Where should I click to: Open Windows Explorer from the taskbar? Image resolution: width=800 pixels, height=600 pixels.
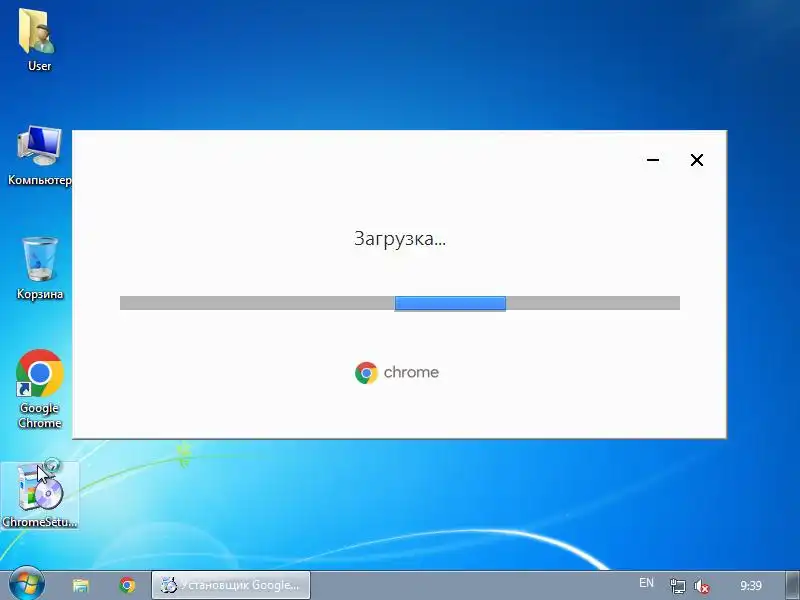point(81,585)
